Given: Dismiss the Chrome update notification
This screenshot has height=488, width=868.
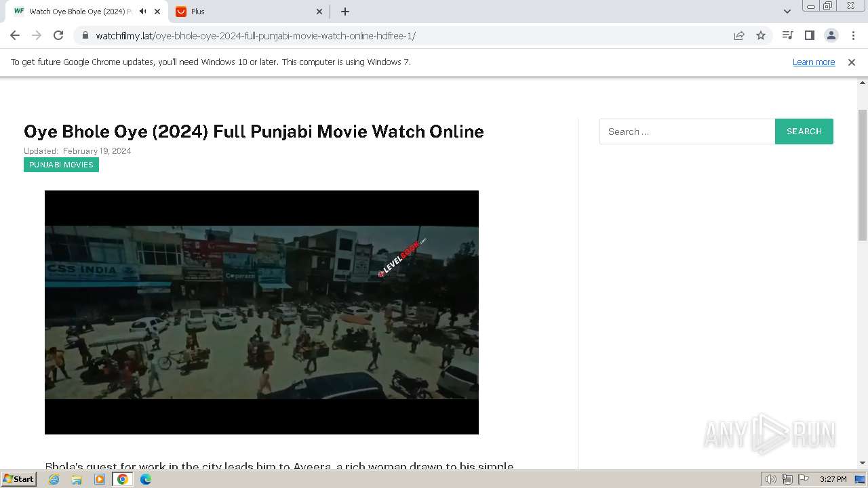Looking at the screenshot, I should click(851, 62).
